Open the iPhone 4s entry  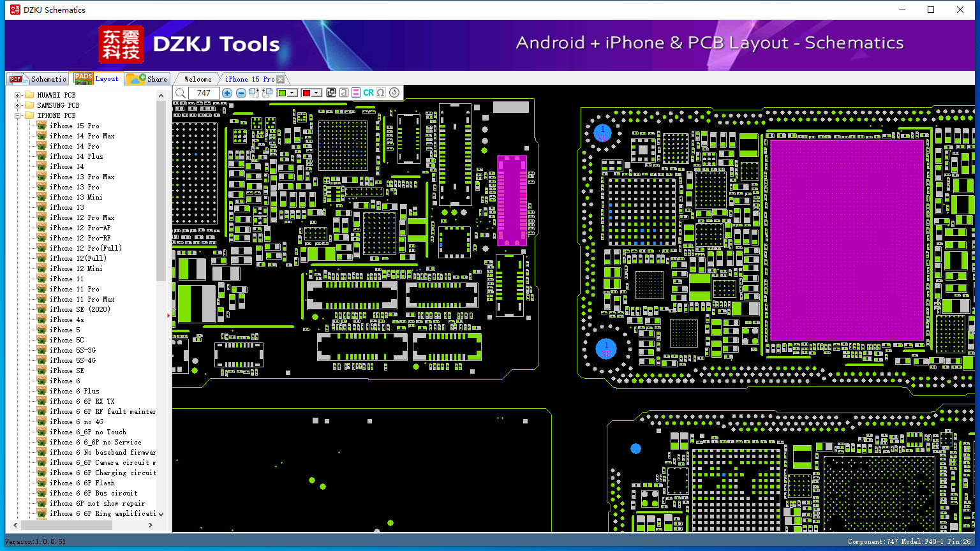click(67, 320)
